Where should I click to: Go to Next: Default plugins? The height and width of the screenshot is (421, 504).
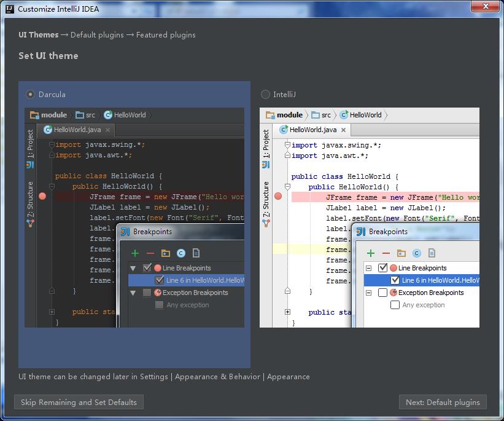coord(443,402)
